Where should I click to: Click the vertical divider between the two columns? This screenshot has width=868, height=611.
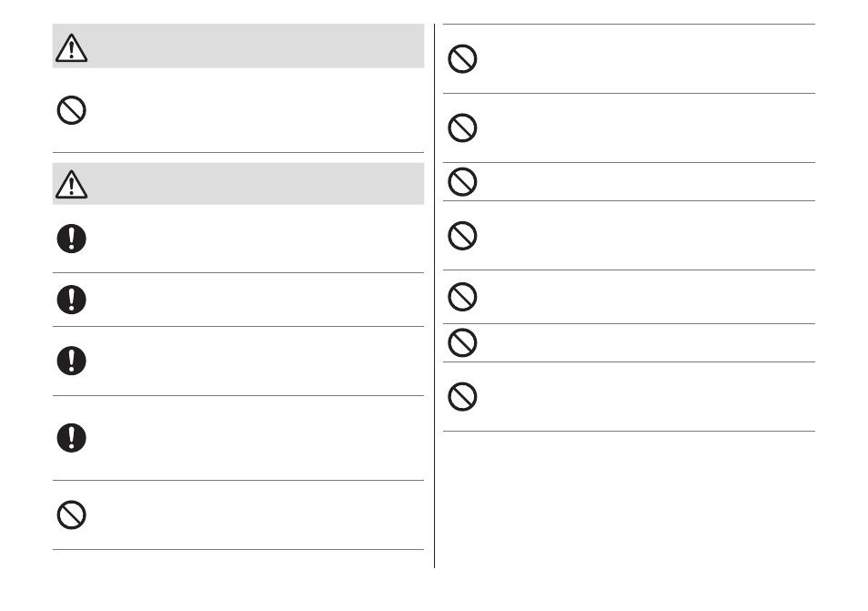(435, 296)
